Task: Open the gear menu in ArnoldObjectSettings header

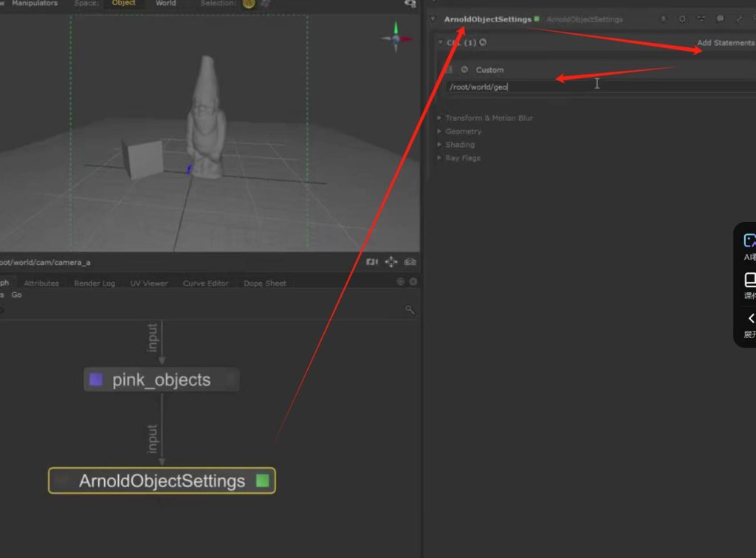Action: [x=682, y=19]
